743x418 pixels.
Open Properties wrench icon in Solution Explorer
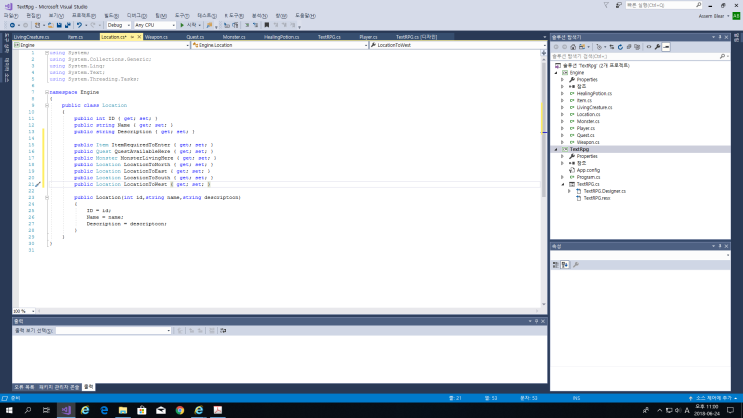tap(656, 46)
